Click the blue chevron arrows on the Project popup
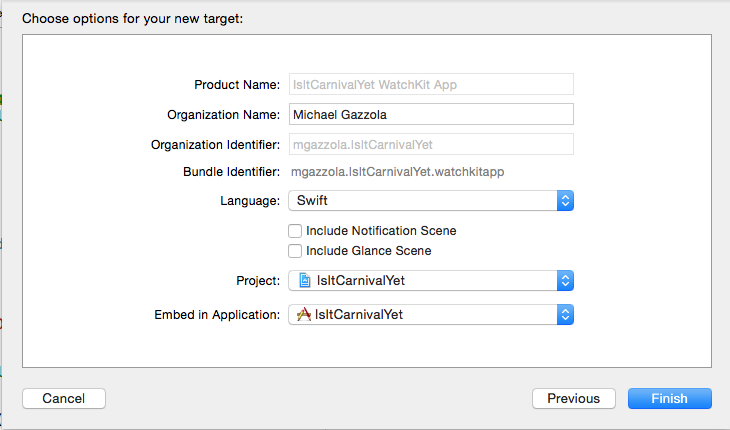The image size is (730, 430). point(565,281)
